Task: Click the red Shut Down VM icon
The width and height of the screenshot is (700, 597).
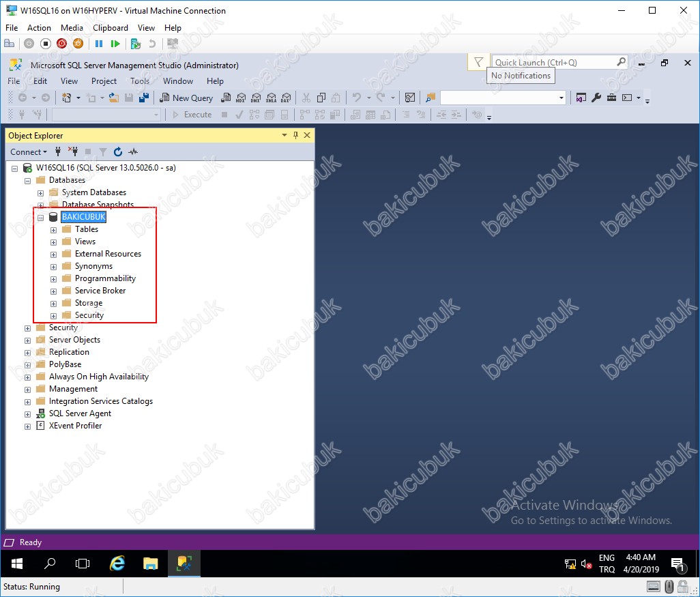Action: 61,43
